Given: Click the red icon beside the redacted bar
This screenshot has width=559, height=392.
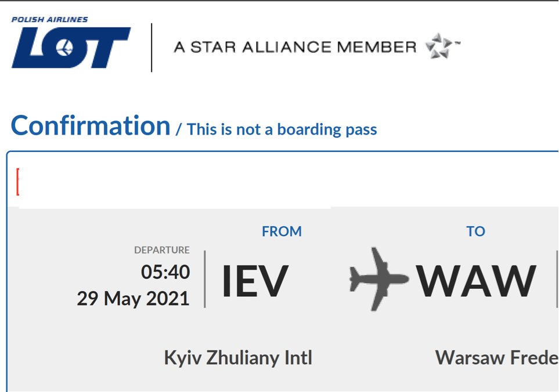Looking at the screenshot, I should (17, 182).
